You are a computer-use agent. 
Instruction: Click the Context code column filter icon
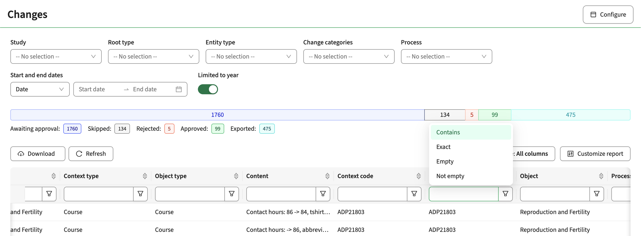coord(414,194)
